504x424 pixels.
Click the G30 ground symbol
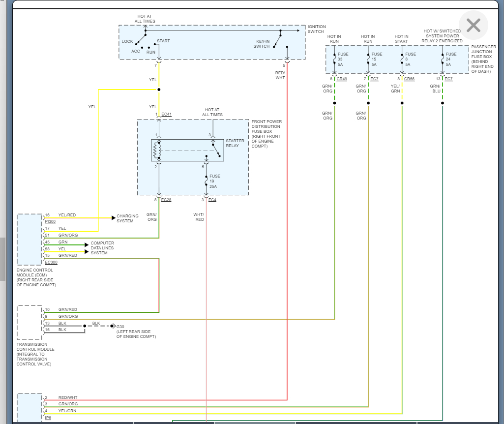(x=113, y=326)
